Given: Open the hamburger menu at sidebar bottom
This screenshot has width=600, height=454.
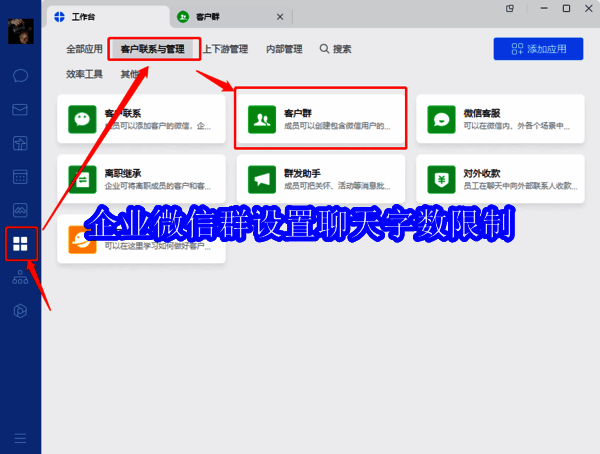Looking at the screenshot, I should (x=20, y=438).
